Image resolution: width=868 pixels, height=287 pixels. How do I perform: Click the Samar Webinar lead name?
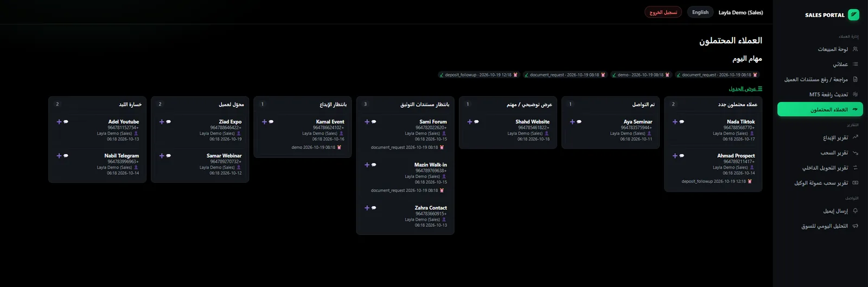tap(224, 156)
